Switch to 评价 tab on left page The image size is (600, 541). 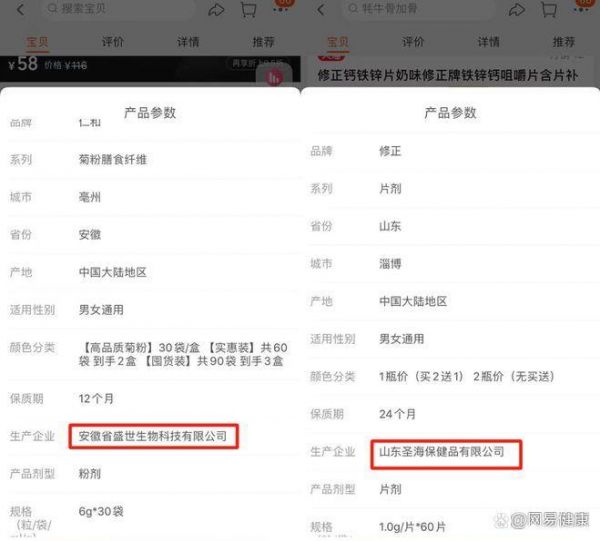click(x=113, y=43)
